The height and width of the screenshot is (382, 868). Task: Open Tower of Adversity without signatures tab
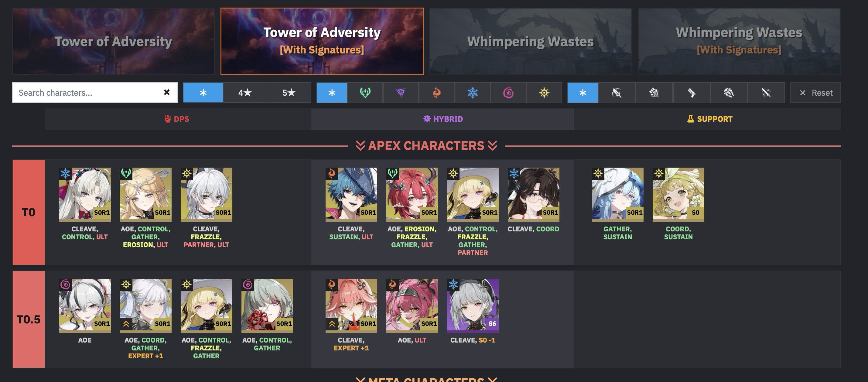pyautogui.click(x=113, y=41)
